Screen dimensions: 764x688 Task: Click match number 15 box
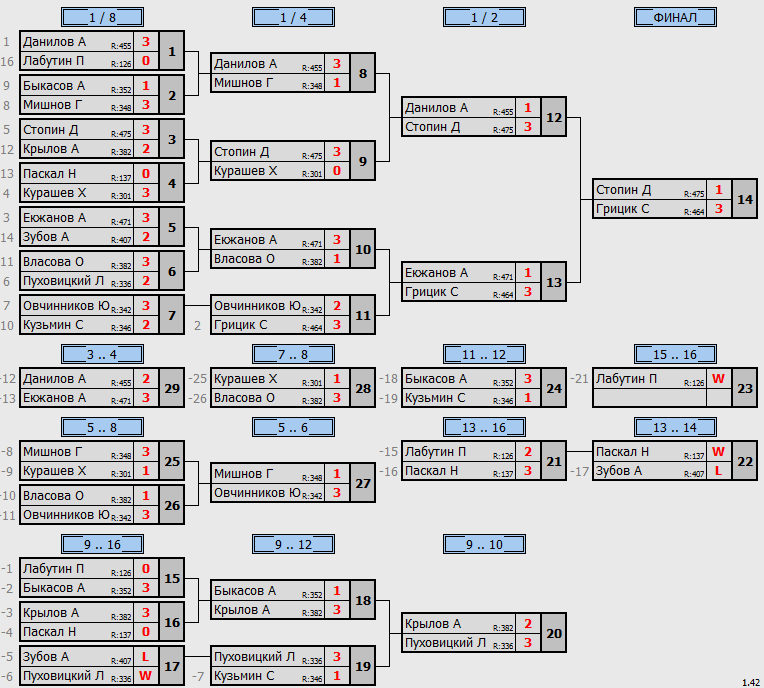point(172,578)
